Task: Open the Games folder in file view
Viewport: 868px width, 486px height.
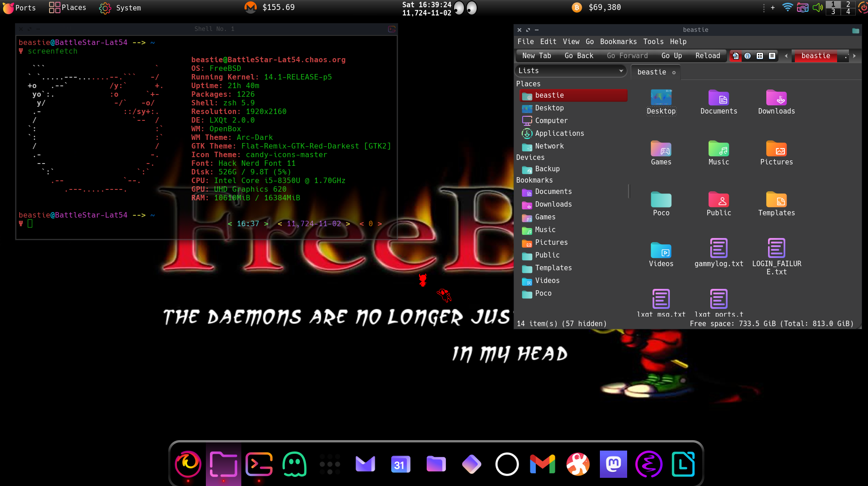Action: click(661, 153)
